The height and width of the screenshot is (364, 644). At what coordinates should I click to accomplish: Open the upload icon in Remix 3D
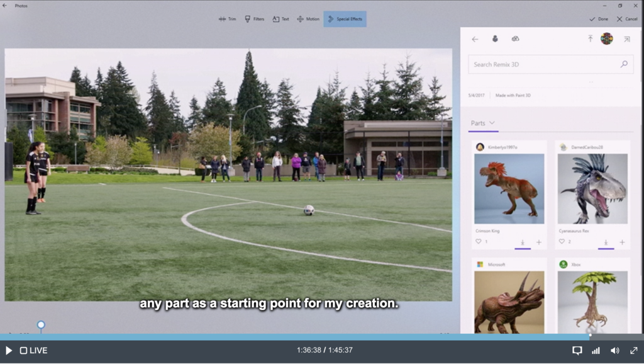pyautogui.click(x=590, y=39)
